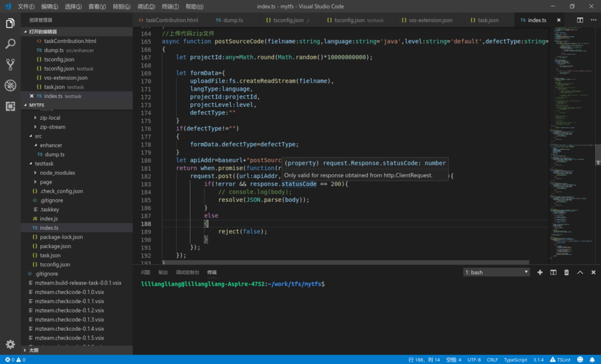Open the '1: bash' terminal dropdown
This screenshot has width=601, height=364.
(x=496, y=272)
